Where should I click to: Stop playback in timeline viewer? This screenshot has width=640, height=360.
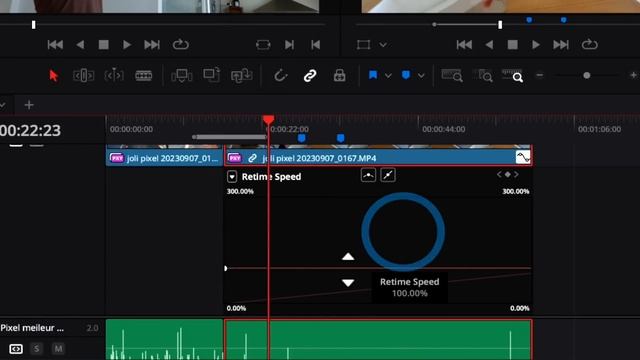[x=513, y=44]
